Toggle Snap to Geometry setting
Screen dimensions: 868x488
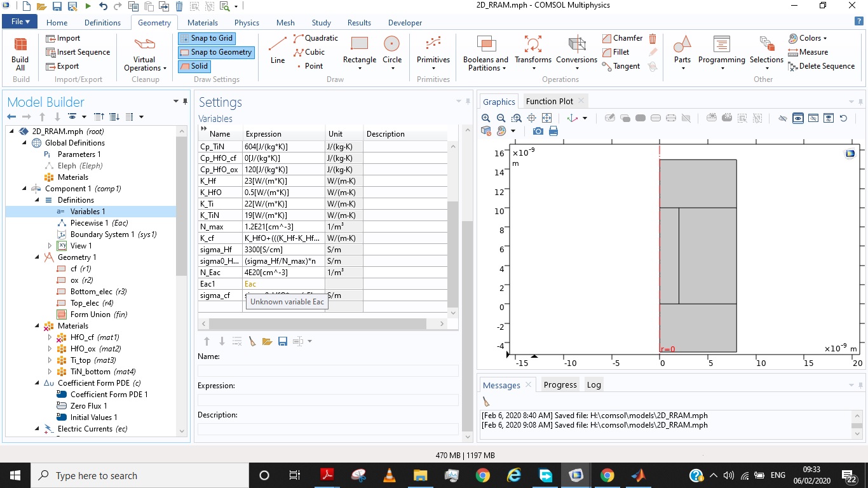point(215,52)
